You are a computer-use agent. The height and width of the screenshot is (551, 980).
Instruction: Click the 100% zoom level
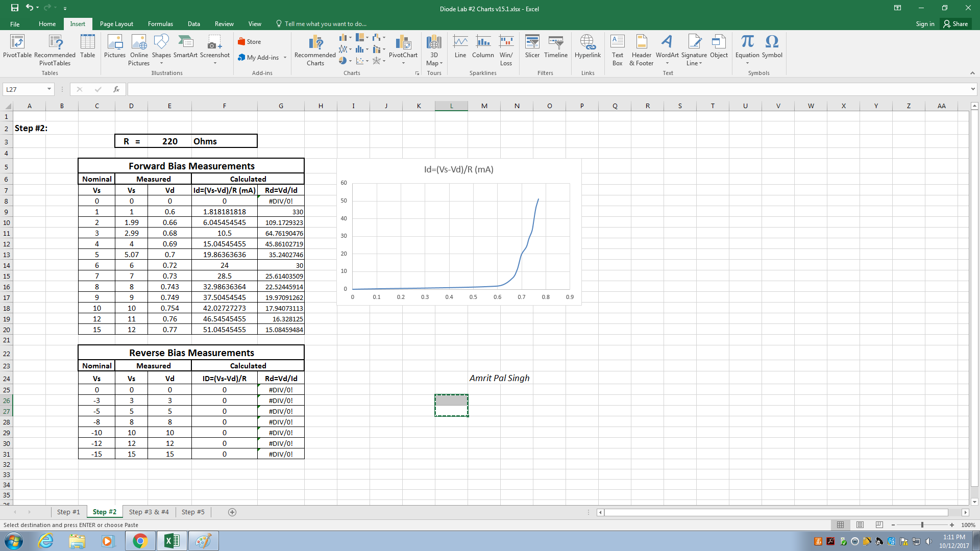(968, 525)
